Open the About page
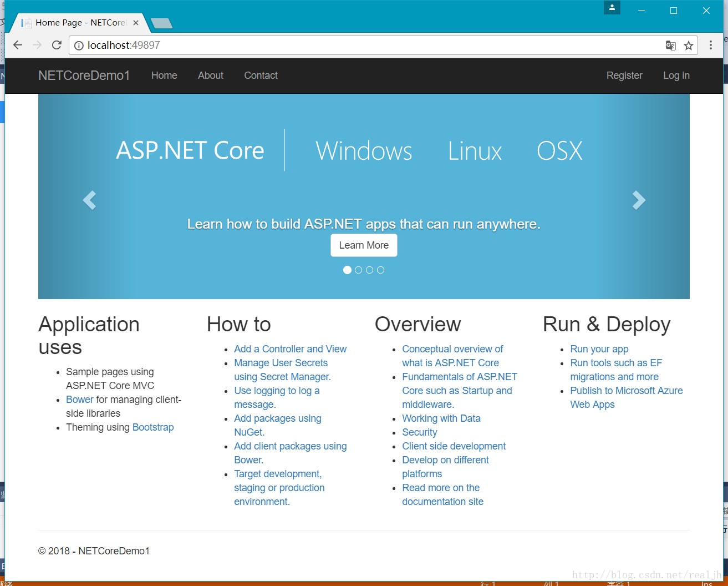 (x=211, y=75)
